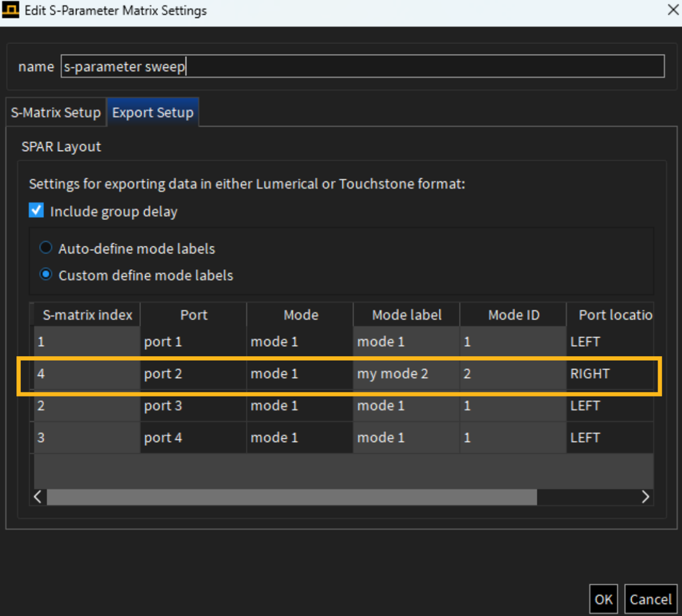Click the Mode ID cell for port 4
This screenshot has height=616, width=682.
[x=513, y=438]
